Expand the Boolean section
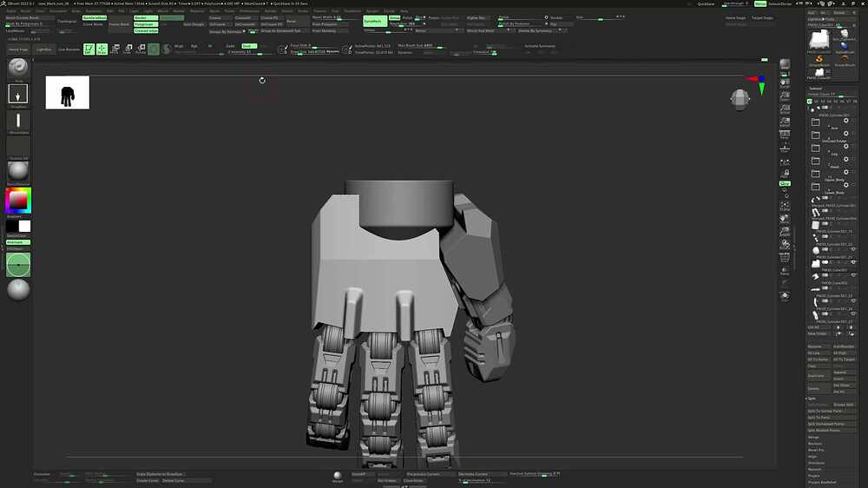868x488 pixels. [x=815, y=444]
